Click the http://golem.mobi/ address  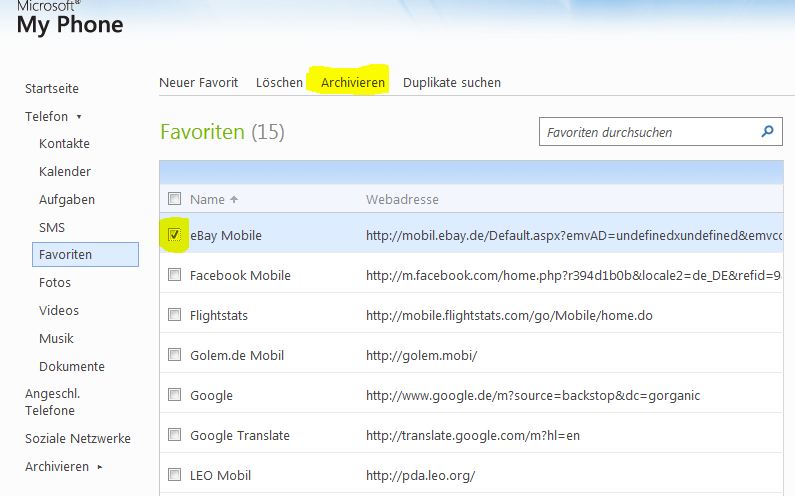[421, 356]
